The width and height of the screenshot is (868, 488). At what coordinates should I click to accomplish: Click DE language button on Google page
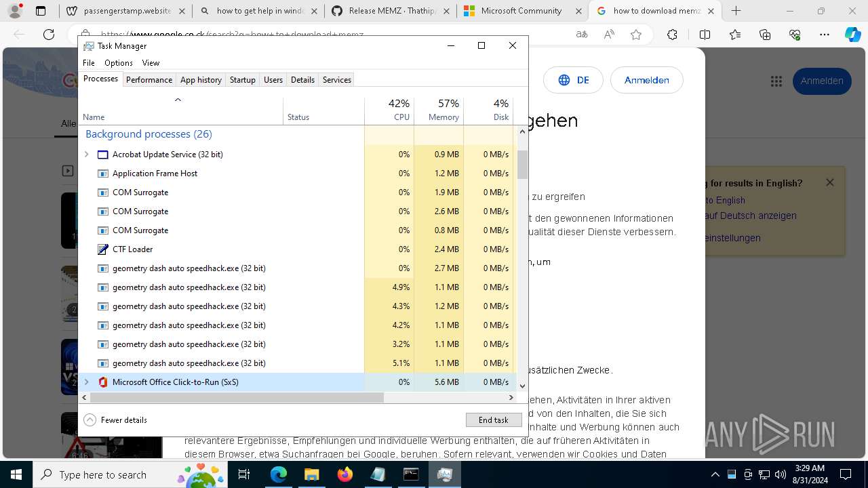pos(574,80)
